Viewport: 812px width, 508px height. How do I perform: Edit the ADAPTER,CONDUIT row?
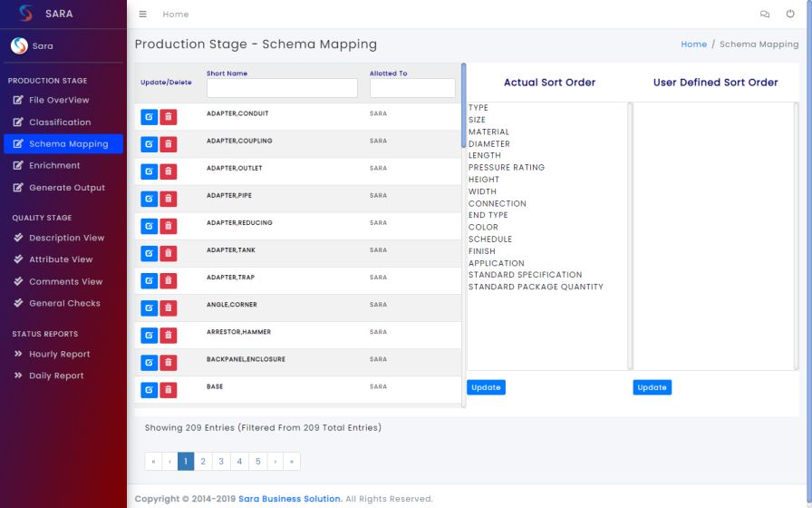[150, 117]
